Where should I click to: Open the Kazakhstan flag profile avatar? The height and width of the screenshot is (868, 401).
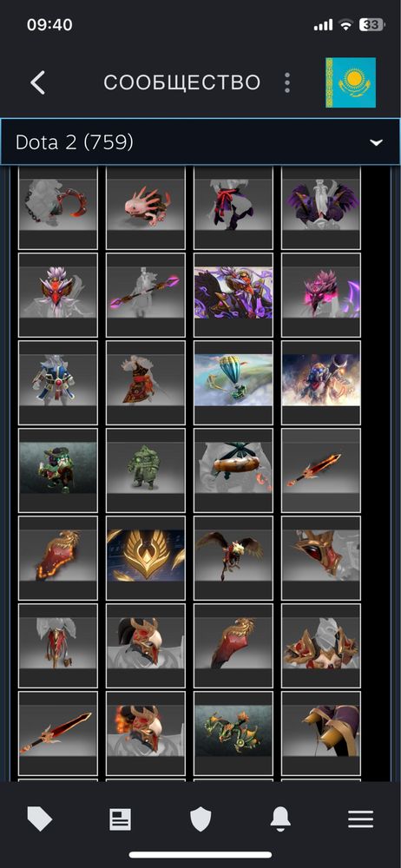point(351,82)
